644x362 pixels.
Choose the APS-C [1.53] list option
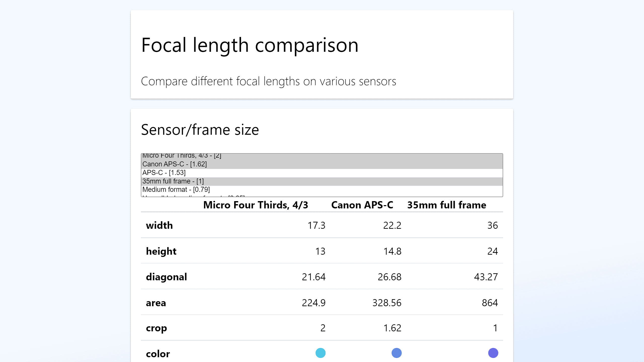pyautogui.click(x=164, y=173)
